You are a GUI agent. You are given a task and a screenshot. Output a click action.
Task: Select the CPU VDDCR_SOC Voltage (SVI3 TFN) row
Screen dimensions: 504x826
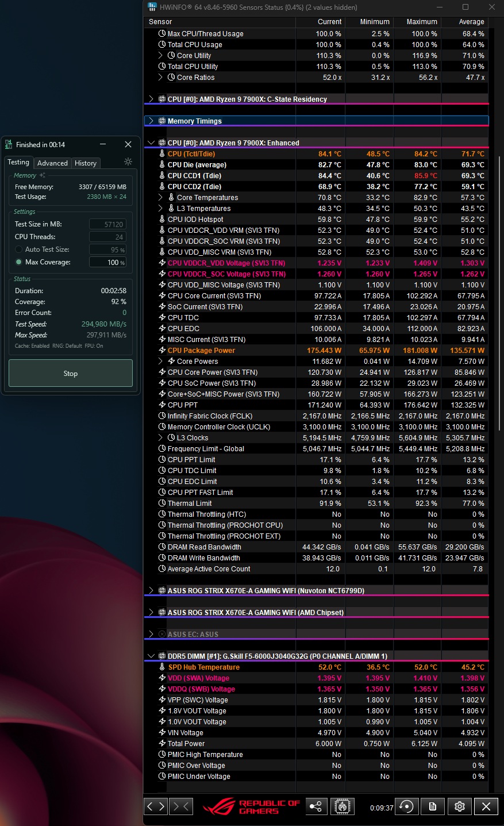point(316,274)
